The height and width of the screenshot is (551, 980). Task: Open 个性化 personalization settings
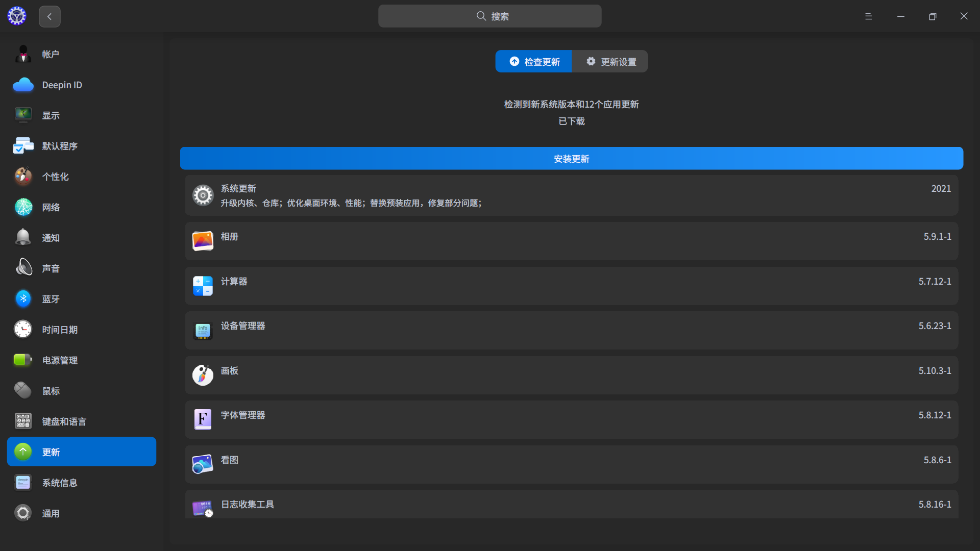[x=55, y=177]
